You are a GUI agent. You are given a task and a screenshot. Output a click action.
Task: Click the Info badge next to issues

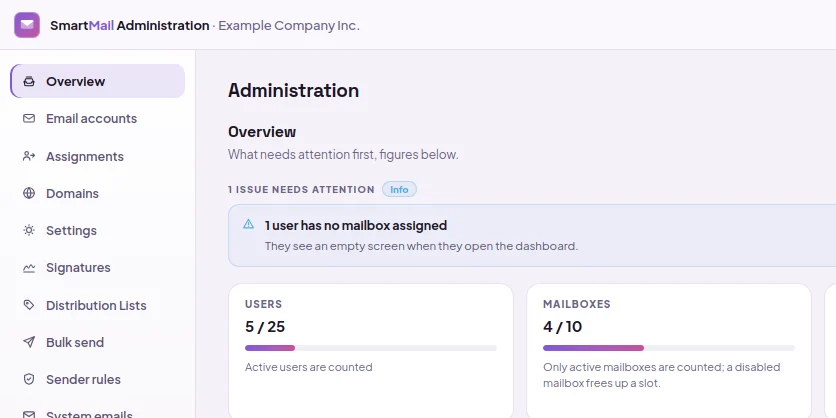point(399,189)
